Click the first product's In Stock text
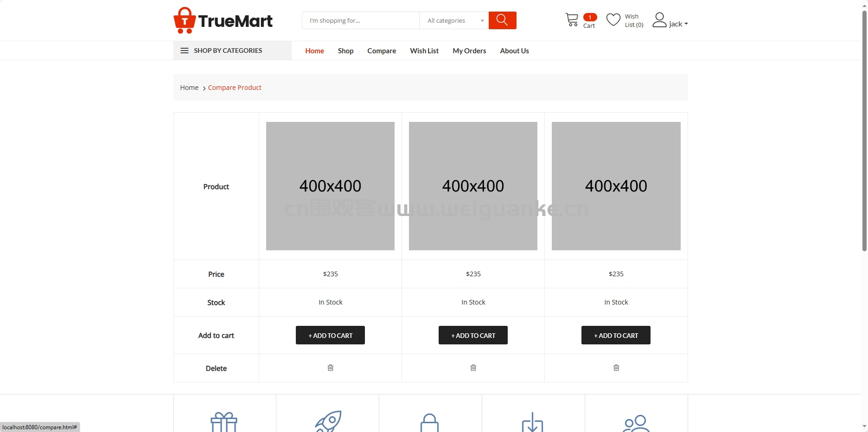The image size is (868, 432). coord(331,302)
